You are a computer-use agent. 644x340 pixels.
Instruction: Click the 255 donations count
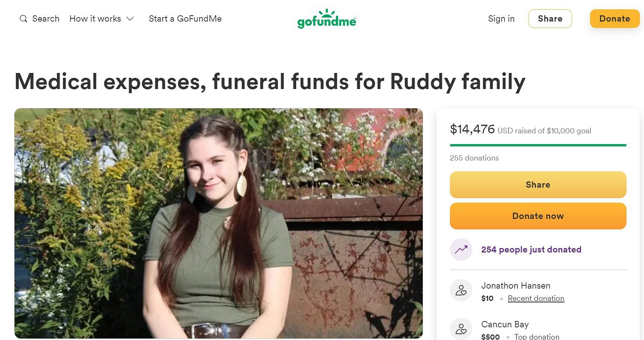click(474, 158)
